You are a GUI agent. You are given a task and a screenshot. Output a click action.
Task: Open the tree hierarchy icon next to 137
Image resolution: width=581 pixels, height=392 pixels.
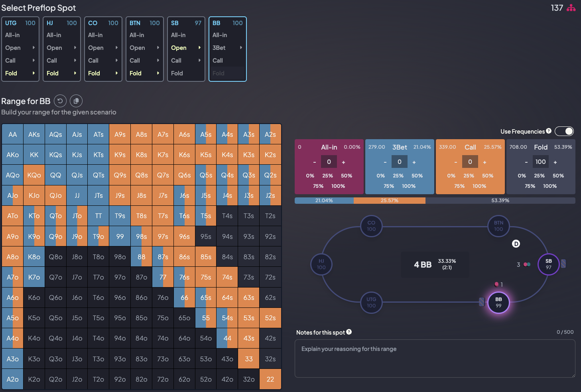571,8
